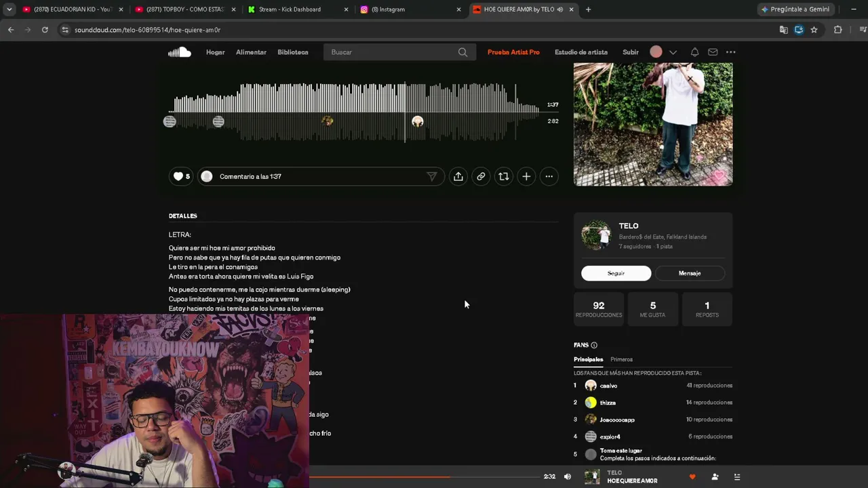Screen dimensions: 868x488
Task: Switch to the ECUADORIAN KID YouTube tab
Action: pos(73,9)
